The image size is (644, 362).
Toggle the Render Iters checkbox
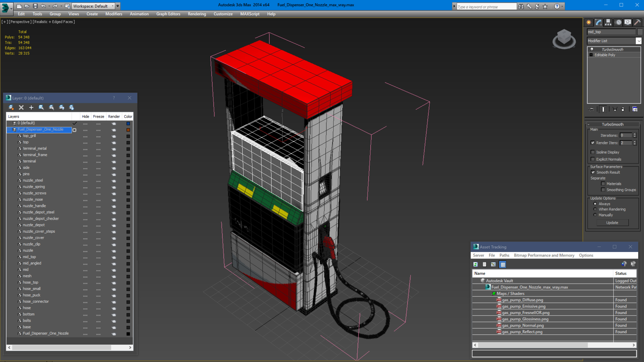point(593,142)
